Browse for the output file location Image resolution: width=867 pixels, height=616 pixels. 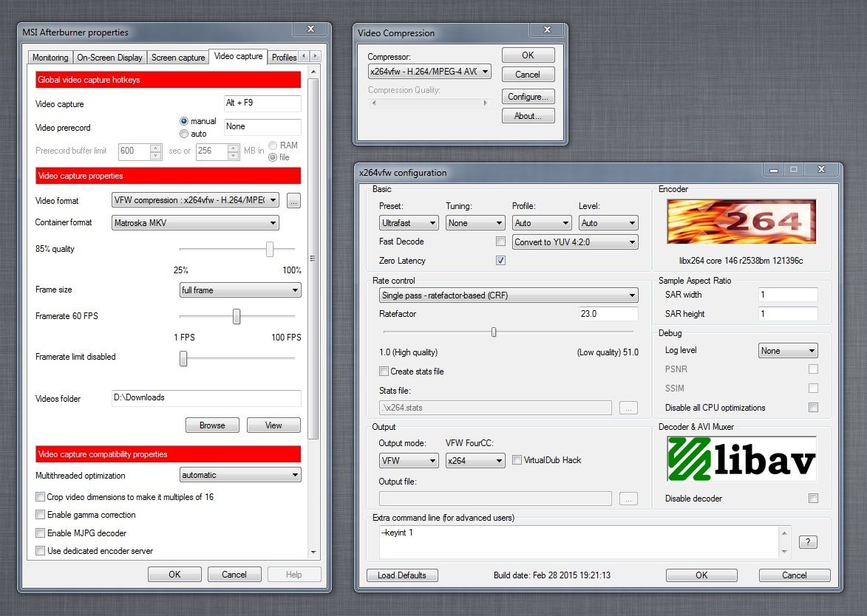pos(628,499)
